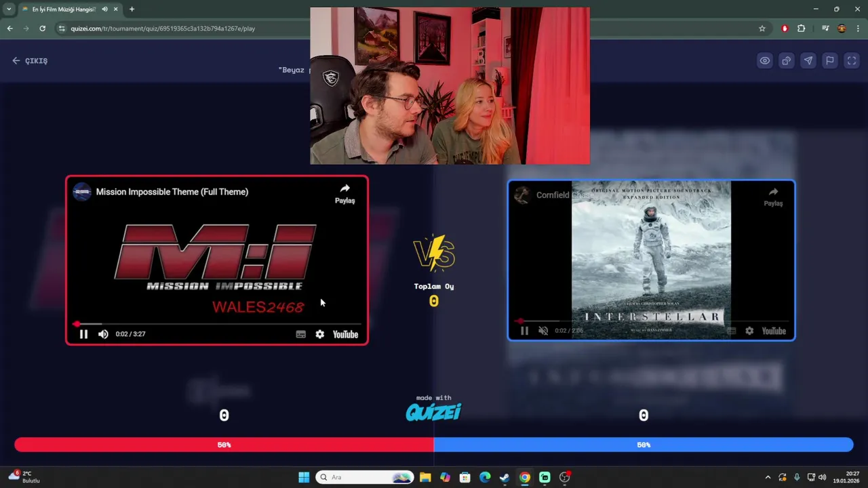Viewport: 868px width, 488px height.
Task: Open settings gear on Interstellar video
Action: [x=749, y=331]
